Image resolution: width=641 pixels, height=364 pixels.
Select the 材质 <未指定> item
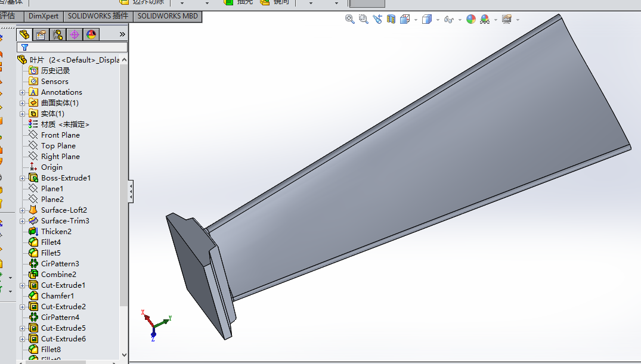coord(64,124)
